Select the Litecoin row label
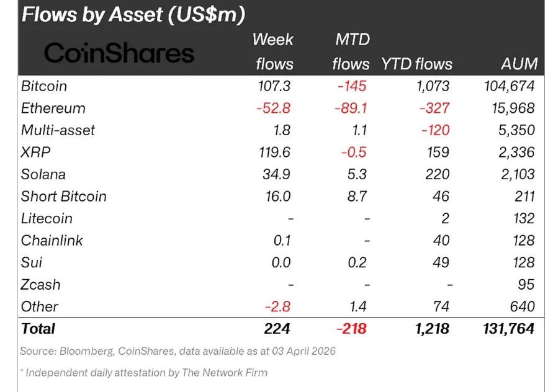Viewport: 548px width, 392px height. [47, 218]
